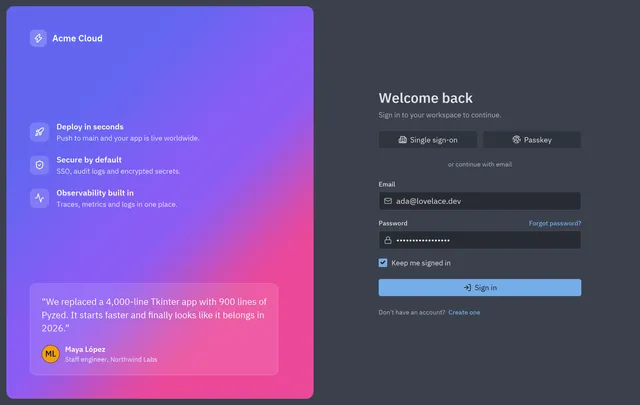
Task: Click the Email field label
Action: [387, 185]
